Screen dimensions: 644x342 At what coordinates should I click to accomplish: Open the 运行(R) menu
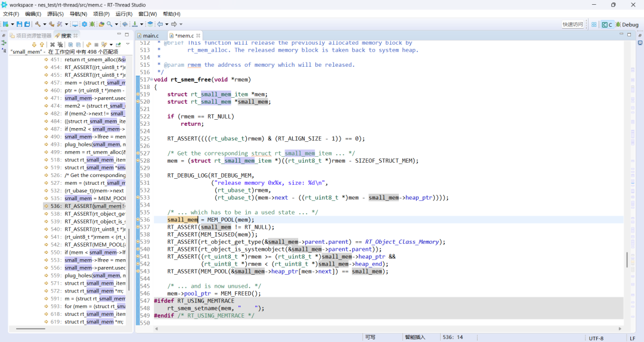point(124,14)
